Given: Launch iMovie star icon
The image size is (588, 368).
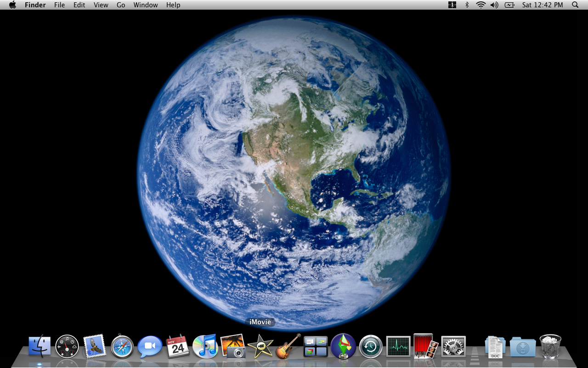Looking at the screenshot, I should [x=260, y=346].
